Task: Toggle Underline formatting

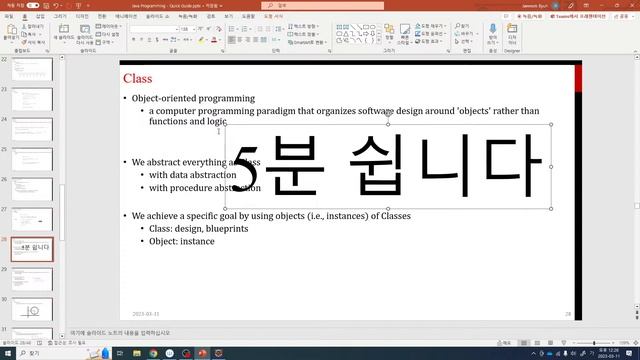Action: pyautogui.click(x=149, y=40)
